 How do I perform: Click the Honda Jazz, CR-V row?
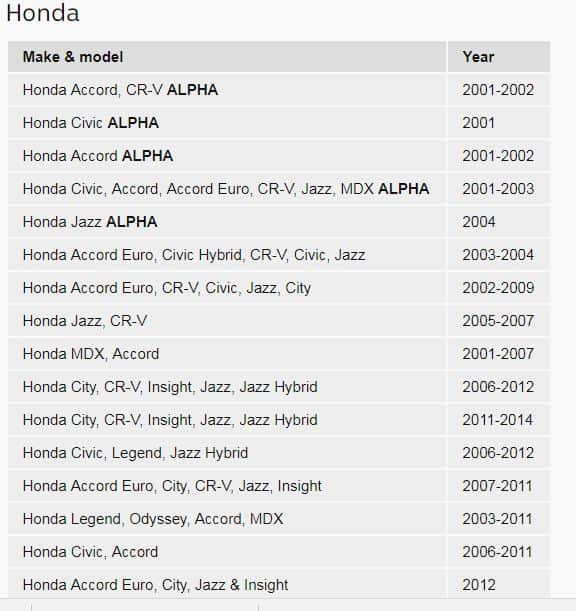click(279, 321)
